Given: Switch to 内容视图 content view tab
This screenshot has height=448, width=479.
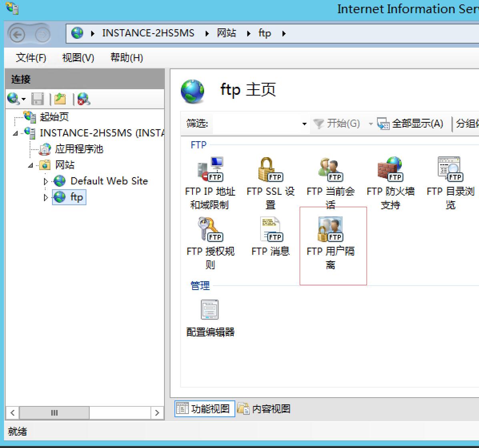Looking at the screenshot, I should pos(264,409).
